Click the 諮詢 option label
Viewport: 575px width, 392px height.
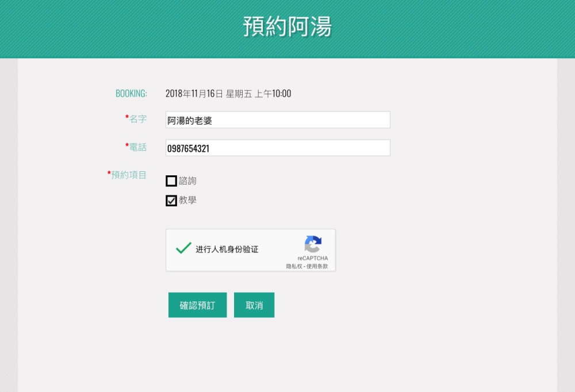pos(188,181)
